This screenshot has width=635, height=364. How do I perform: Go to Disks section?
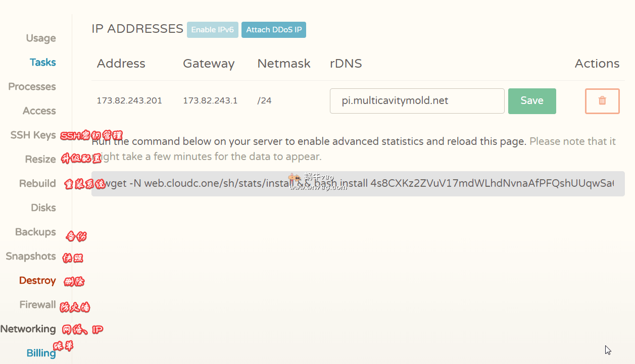coord(43,208)
